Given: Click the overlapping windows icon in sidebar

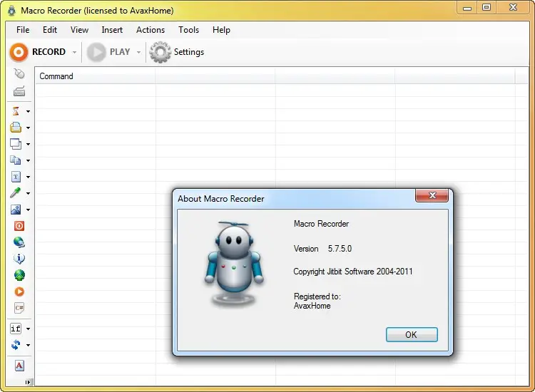Looking at the screenshot, I should tap(16, 144).
